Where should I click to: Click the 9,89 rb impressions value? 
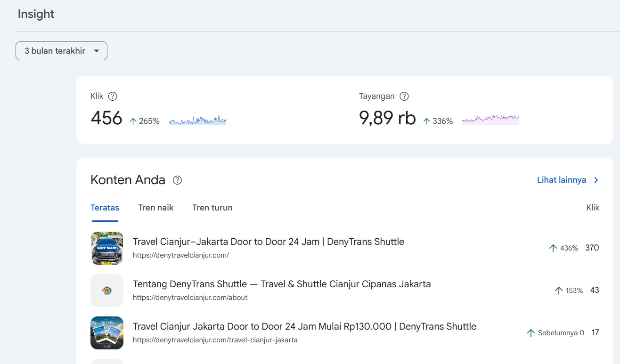point(387,118)
